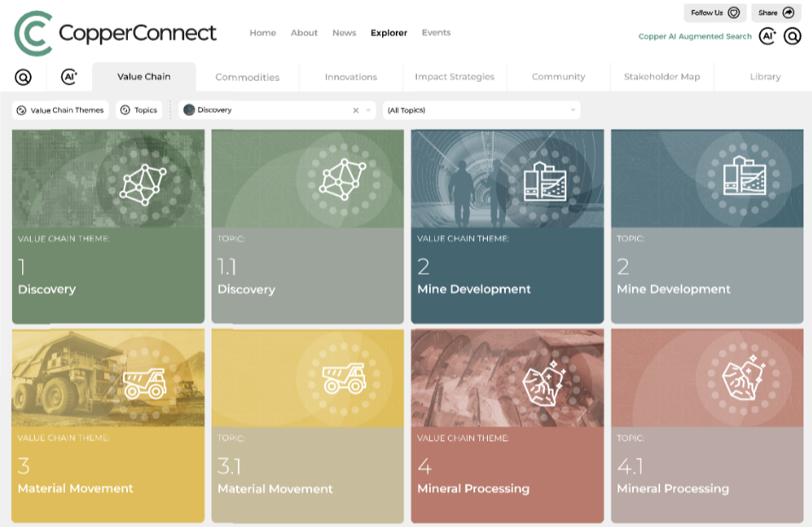The height and width of the screenshot is (527, 812).
Task: Click the heart icon in Follow Us
Action: [x=734, y=13]
